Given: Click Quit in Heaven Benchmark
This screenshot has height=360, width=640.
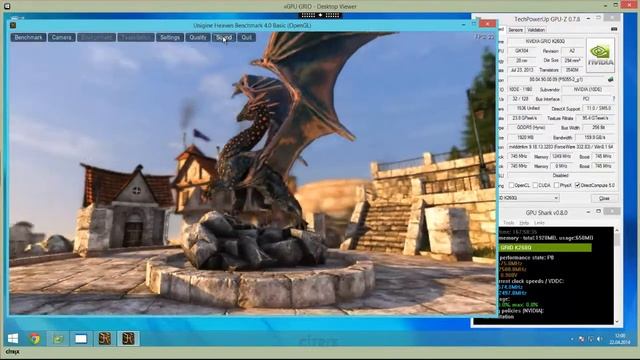Looking at the screenshot, I should 247,38.
